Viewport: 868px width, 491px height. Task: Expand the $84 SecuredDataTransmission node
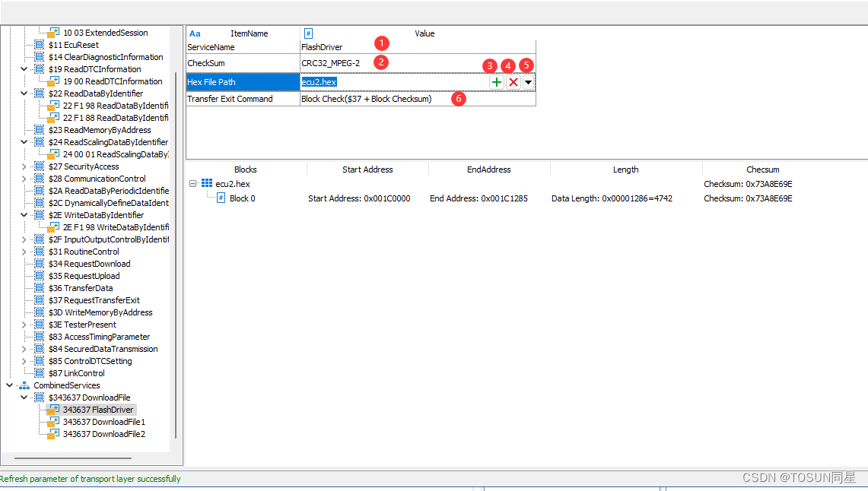[x=24, y=349]
